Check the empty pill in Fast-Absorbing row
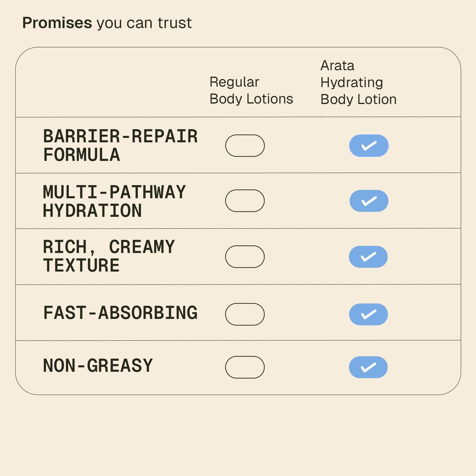The height and width of the screenshot is (476, 476). (245, 314)
